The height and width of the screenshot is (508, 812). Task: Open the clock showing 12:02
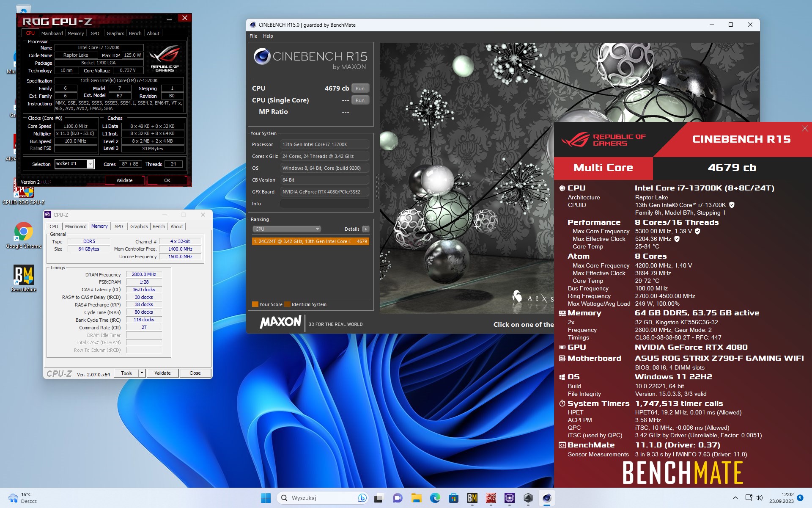click(782, 498)
